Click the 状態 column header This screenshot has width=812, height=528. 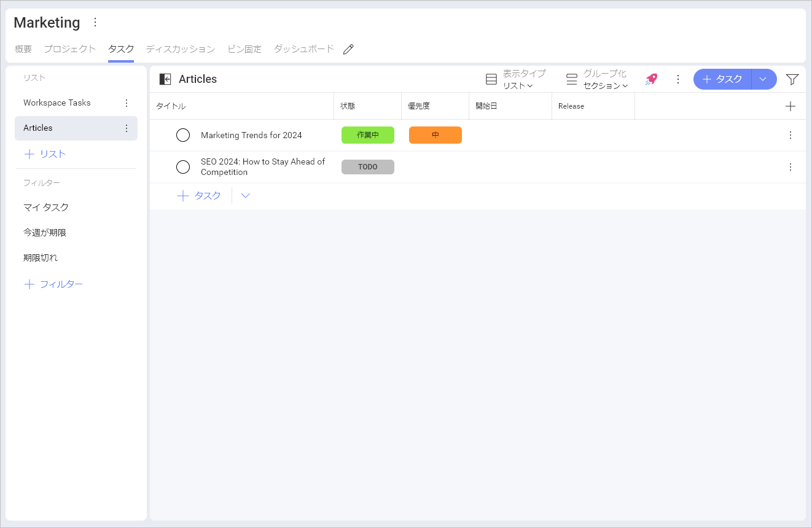click(x=368, y=106)
